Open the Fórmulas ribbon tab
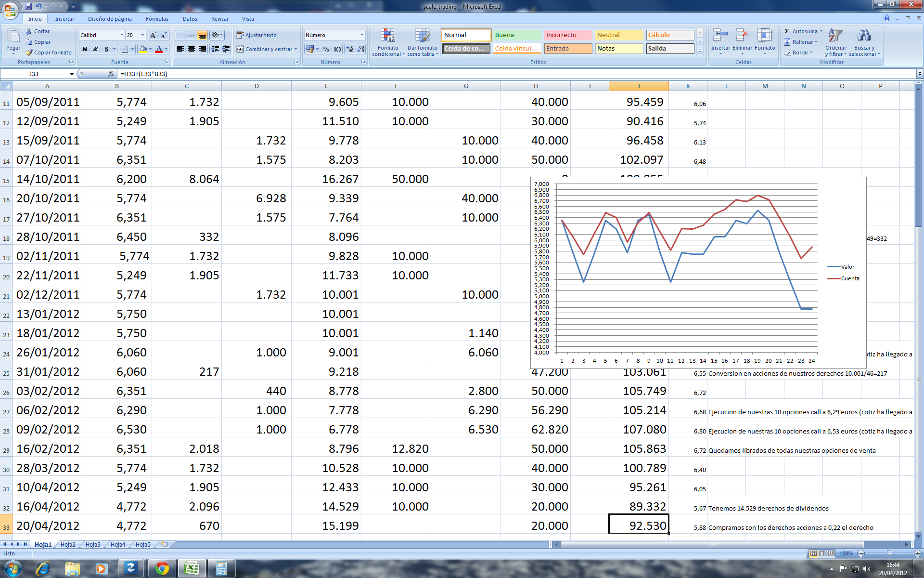Image resolution: width=924 pixels, height=578 pixels. pos(157,19)
